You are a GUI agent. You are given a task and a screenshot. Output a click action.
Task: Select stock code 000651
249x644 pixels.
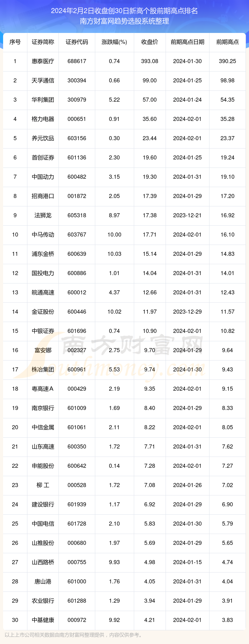(x=77, y=119)
